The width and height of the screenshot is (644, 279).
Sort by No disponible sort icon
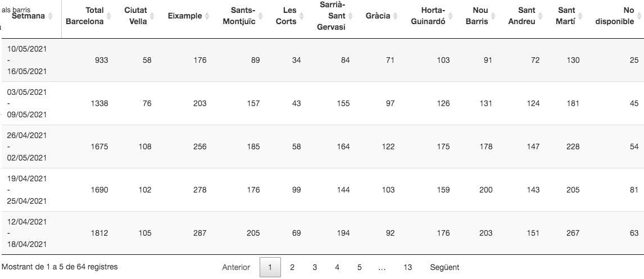(640, 16)
